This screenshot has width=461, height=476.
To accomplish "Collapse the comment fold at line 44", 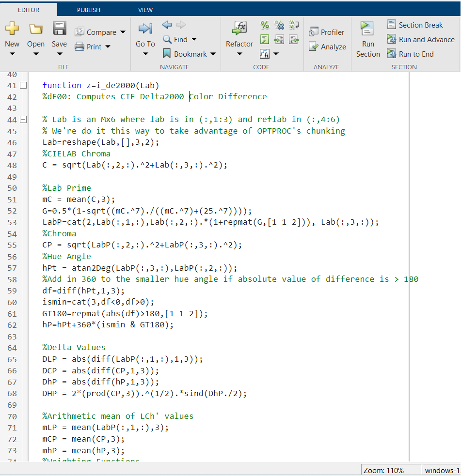I will click(23, 119).
